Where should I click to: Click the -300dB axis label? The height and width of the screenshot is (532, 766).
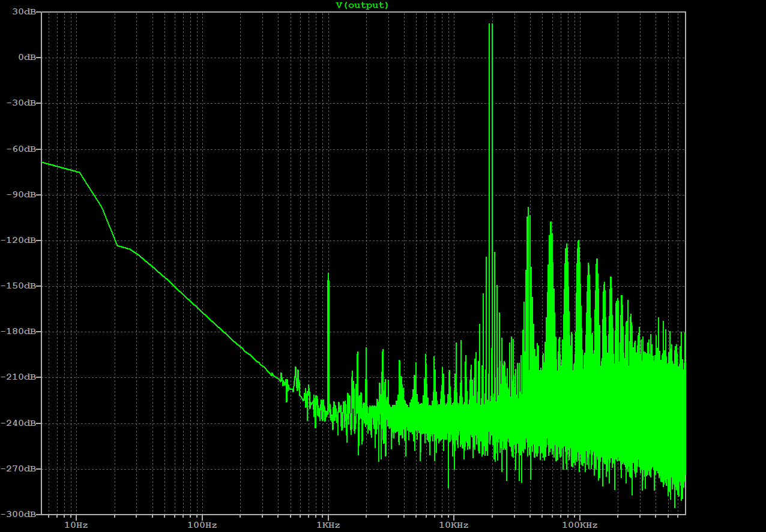coord(20,514)
